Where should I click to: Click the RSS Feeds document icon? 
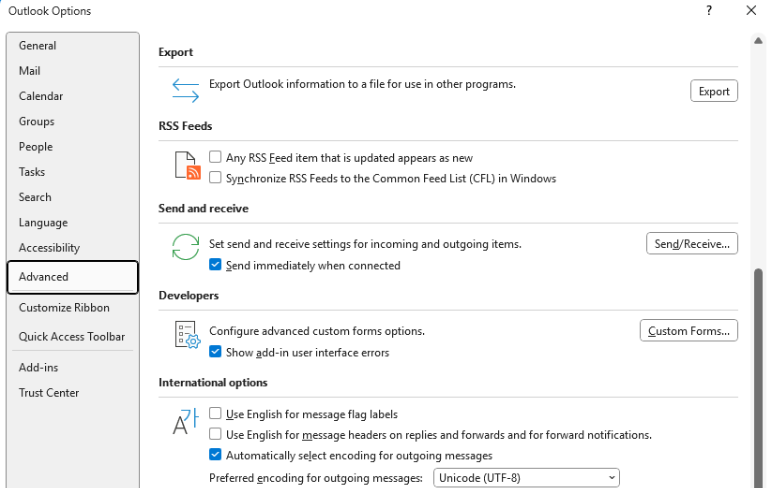[x=186, y=166]
